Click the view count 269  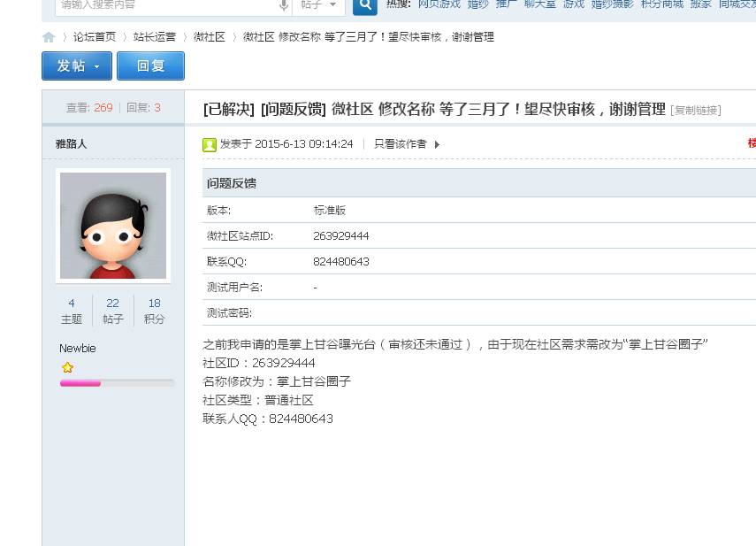pos(103,108)
